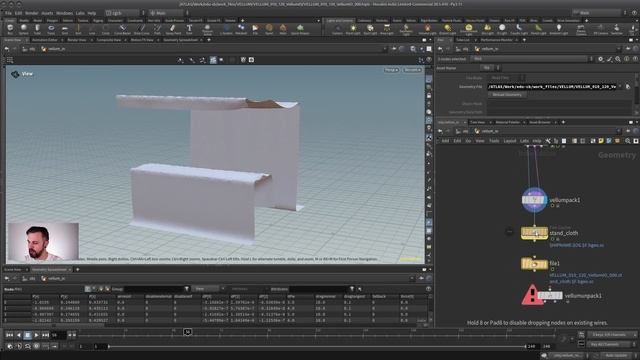Select the Quick Shapes shelf tool
Screen dimensions: 640x360
click(300, 29)
